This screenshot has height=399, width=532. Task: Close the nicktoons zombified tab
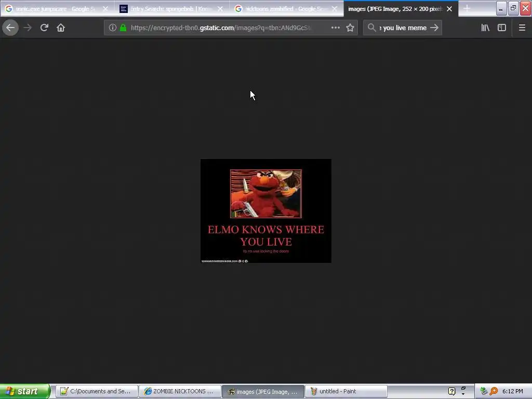pyautogui.click(x=335, y=9)
